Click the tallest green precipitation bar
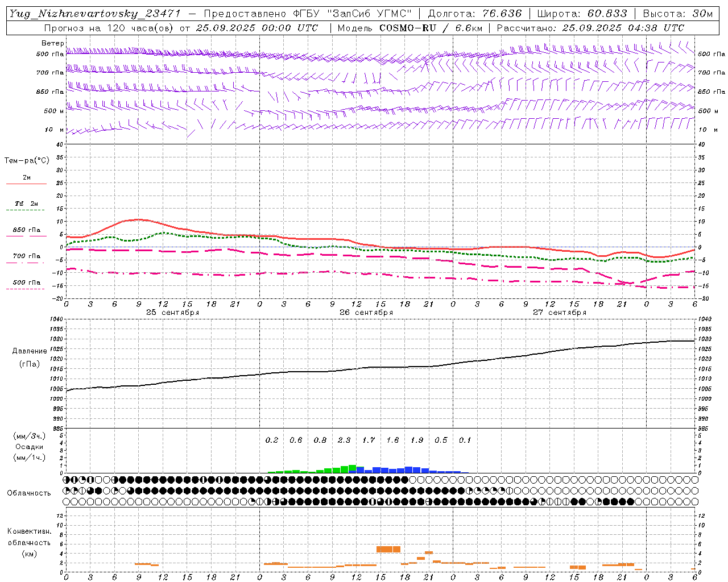728x582 pixels. (x=352, y=469)
